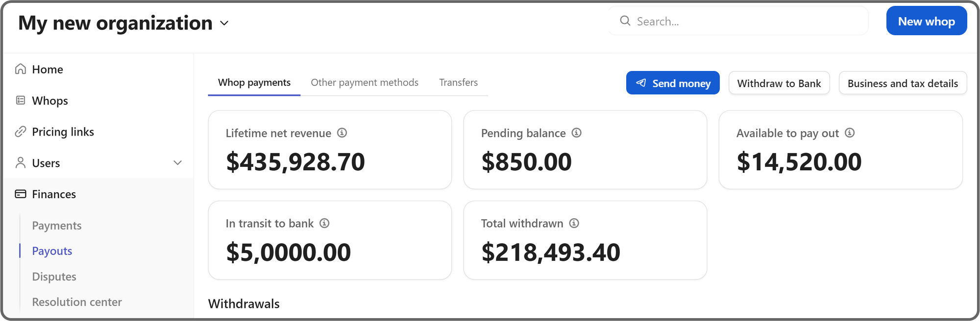Click the search magnifier icon
This screenshot has height=321, width=980.
[x=625, y=21]
